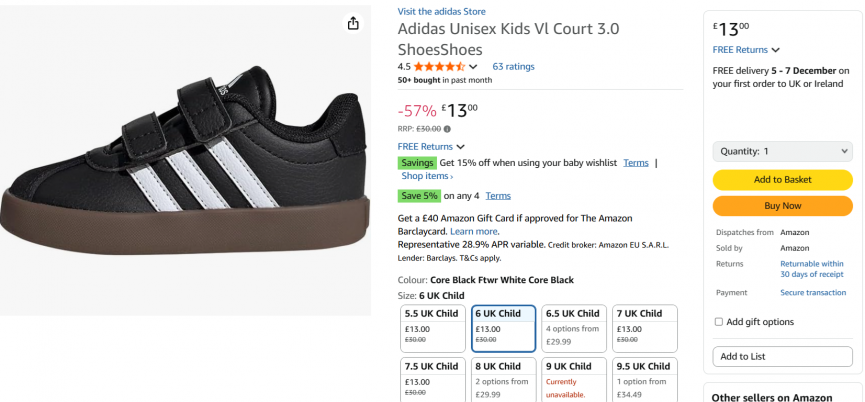
Task: Click the share icon above product image
Action: coord(353,24)
